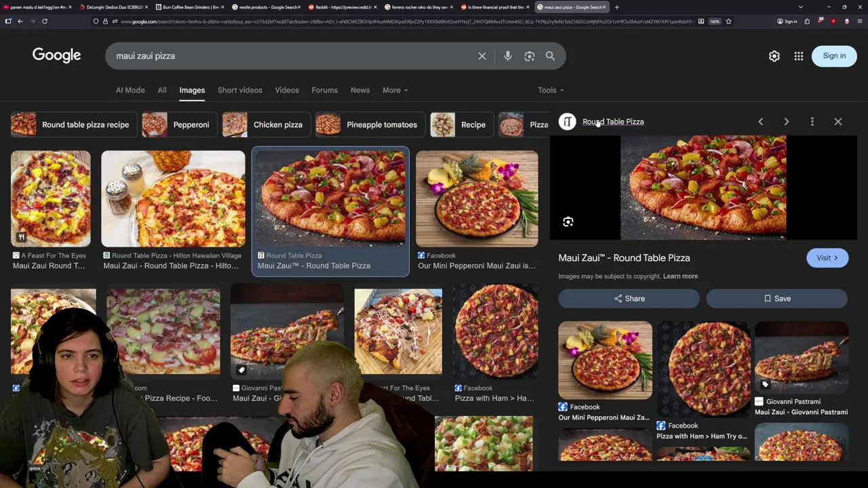Click the shield tracking protection icon
Viewport: 868px width, 488px height.
point(96,21)
